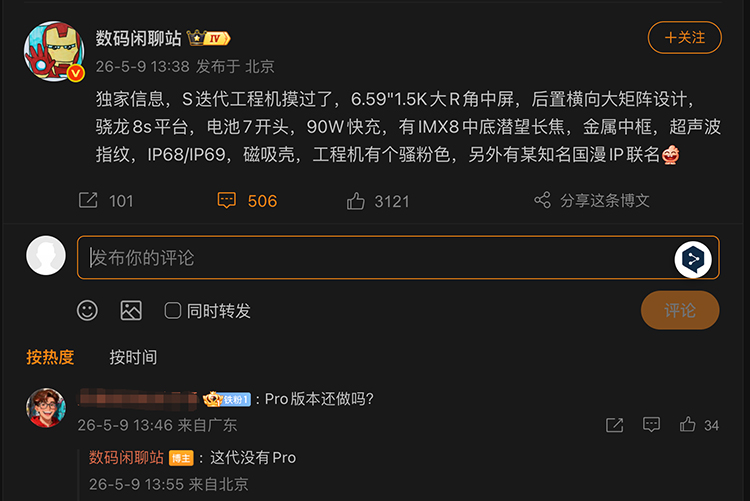Click the blue hexagon icon in comment box

tap(693, 259)
